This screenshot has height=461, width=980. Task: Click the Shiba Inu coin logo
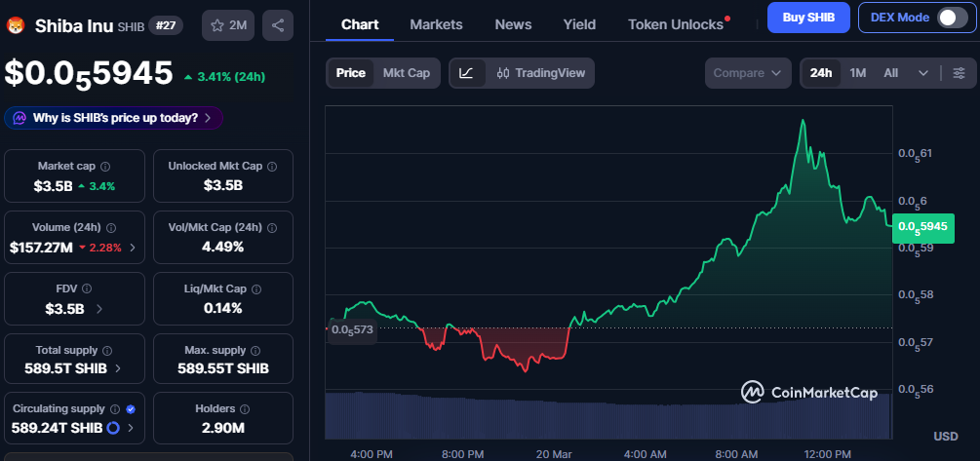tap(15, 25)
